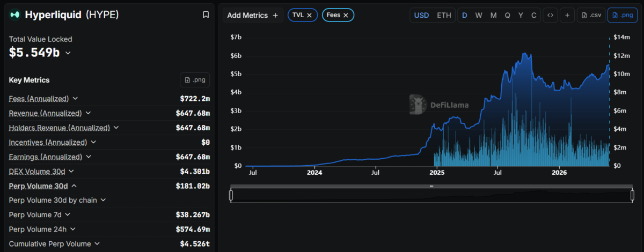Click the embed chart code icon
Image resolution: width=644 pixels, height=252 pixels.
pyautogui.click(x=550, y=16)
